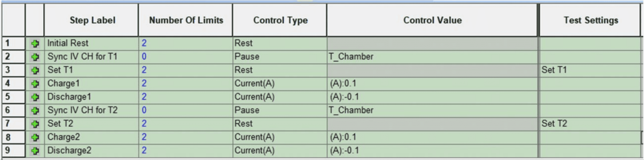Click plus icon next to Discharge2
Screen dimensions: 644x160
click(35, 151)
